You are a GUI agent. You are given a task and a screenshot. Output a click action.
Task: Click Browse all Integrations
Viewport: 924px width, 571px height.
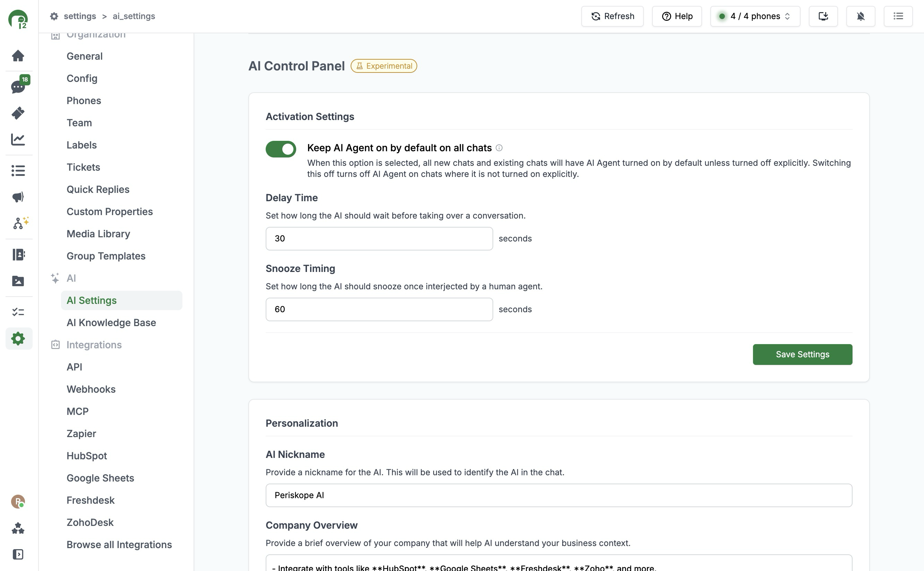tap(119, 545)
